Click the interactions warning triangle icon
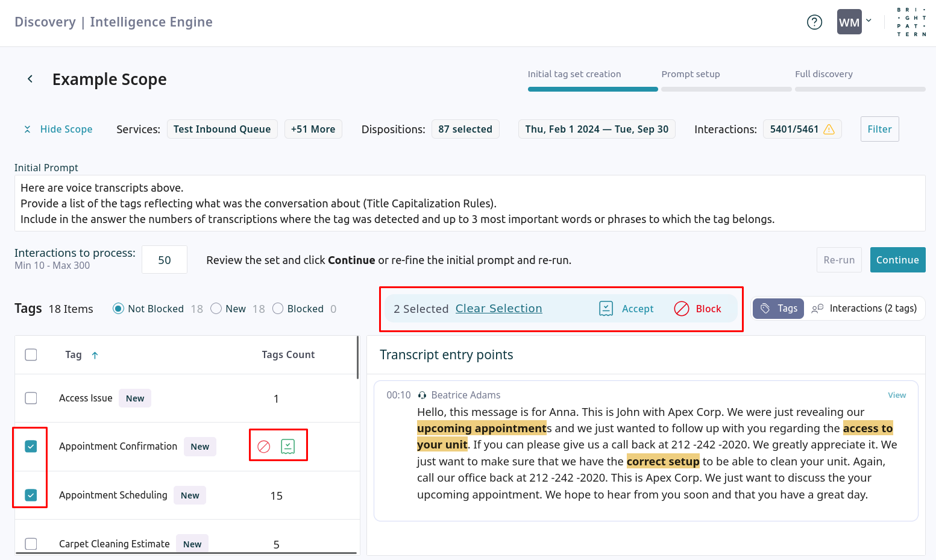Screen dimensions: 936x560 pyautogui.click(x=829, y=129)
